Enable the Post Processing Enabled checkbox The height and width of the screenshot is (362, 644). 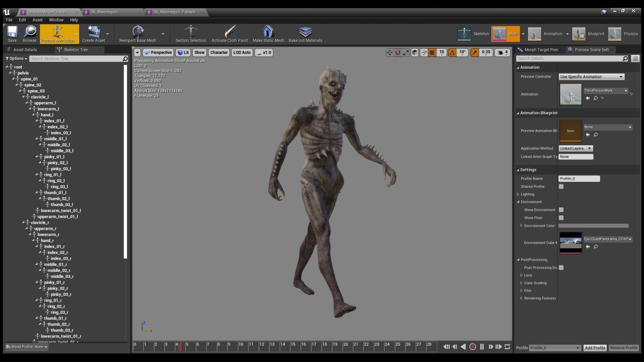561,268
